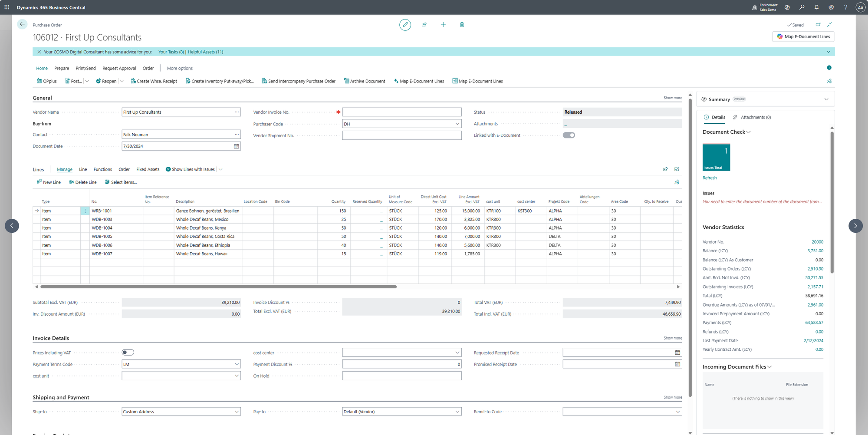Go back using the back arrow

22,24
